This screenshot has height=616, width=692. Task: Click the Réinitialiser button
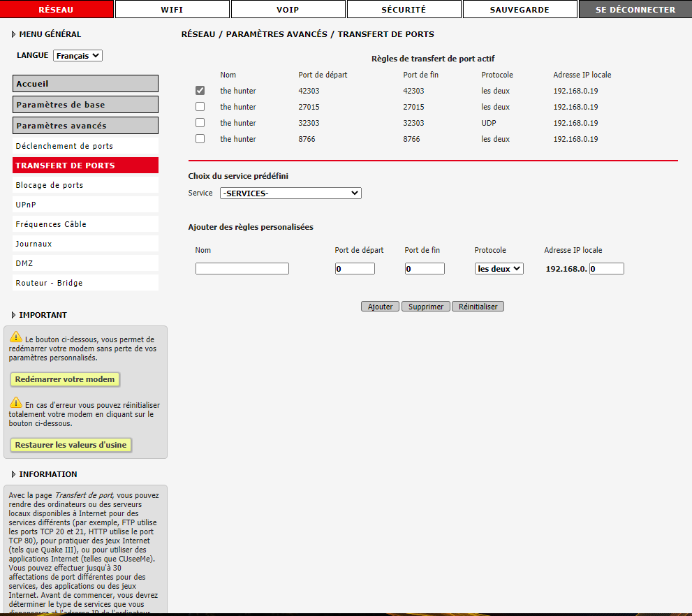tap(478, 307)
